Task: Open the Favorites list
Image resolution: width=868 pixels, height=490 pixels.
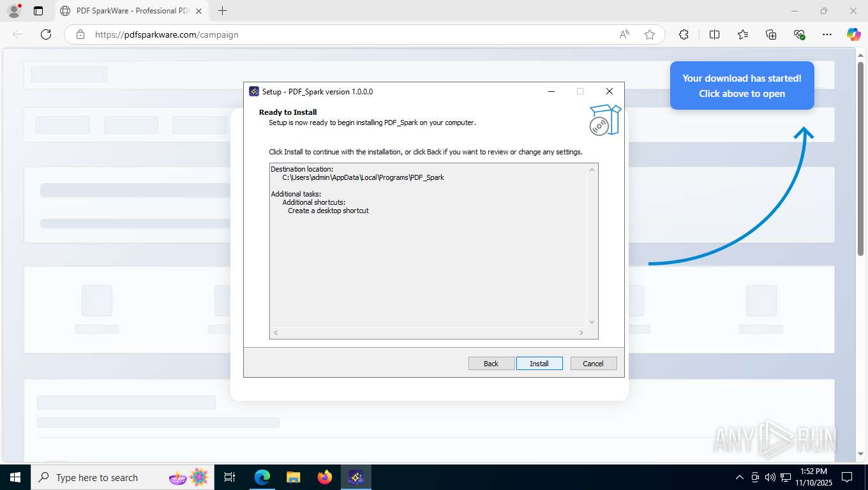Action: [743, 34]
